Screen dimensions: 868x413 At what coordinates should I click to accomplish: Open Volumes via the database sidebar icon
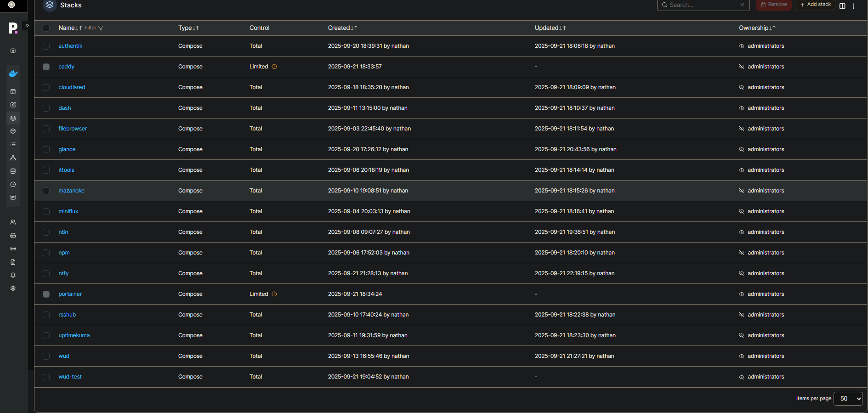[13, 171]
